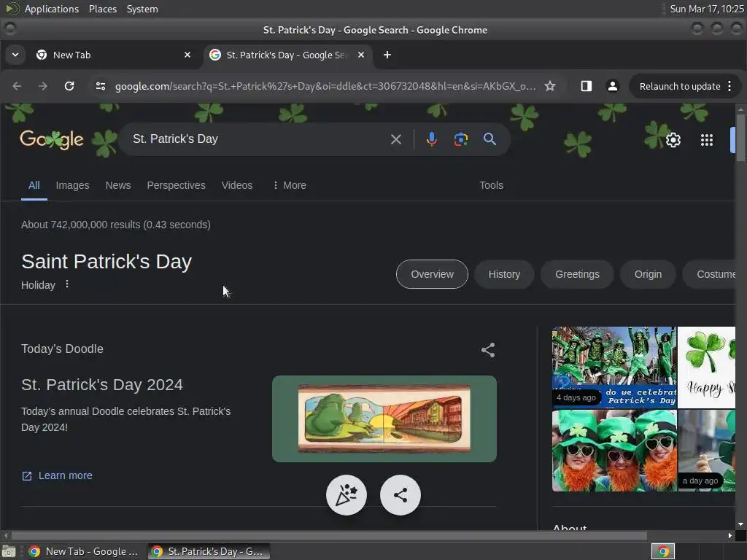
Task: Start voice search with microphone icon
Action: 432,139
